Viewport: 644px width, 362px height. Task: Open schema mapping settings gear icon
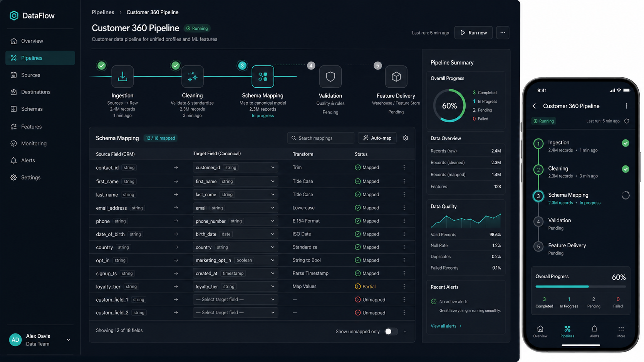click(x=406, y=138)
